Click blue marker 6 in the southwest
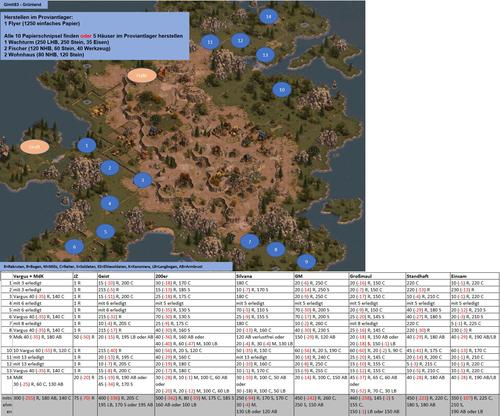 pos(74,247)
